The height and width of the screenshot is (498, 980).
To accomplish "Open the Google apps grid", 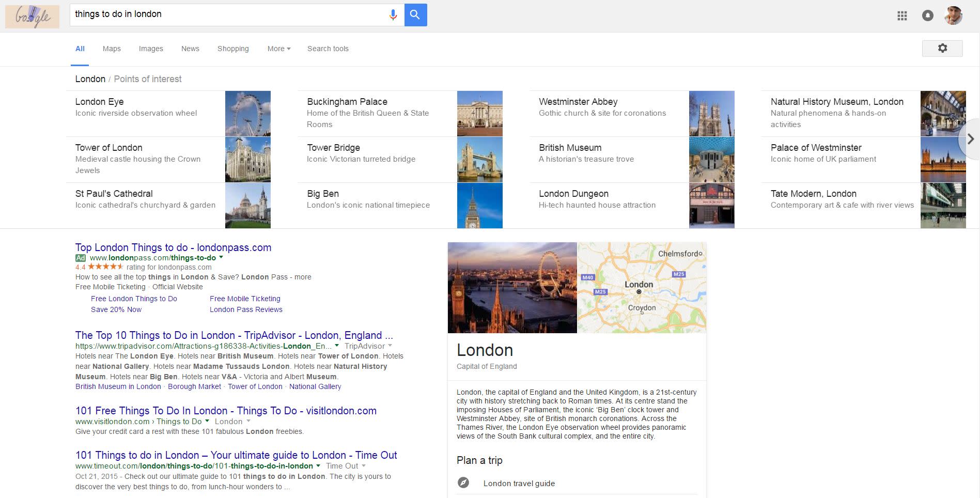I will pyautogui.click(x=902, y=16).
